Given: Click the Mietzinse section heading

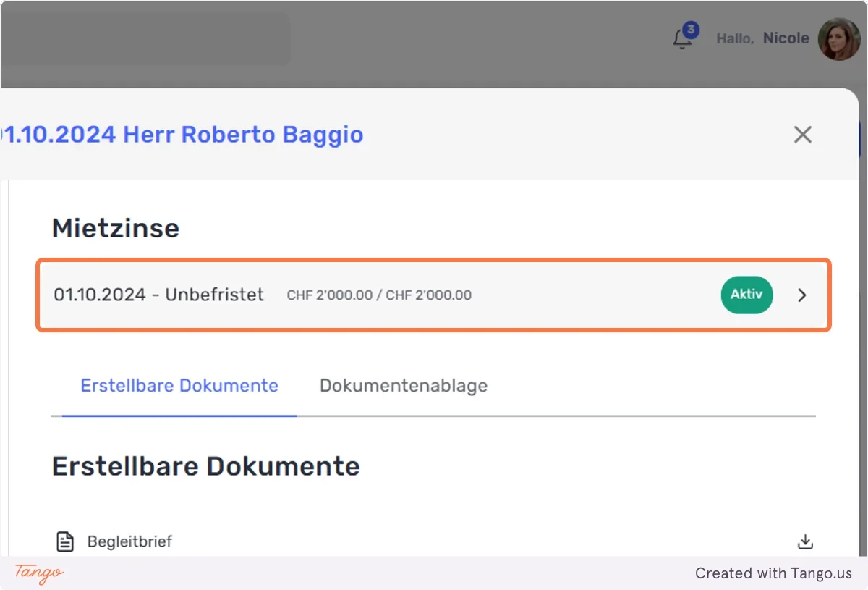Looking at the screenshot, I should coord(116,229).
